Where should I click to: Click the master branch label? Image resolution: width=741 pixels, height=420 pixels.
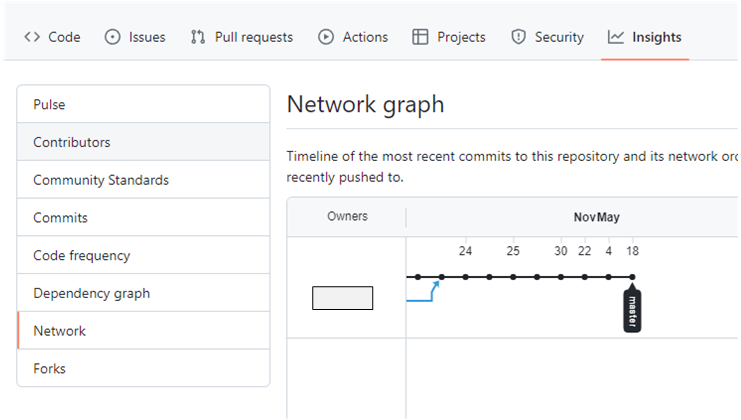pyautogui.click(x=632, y=311)
